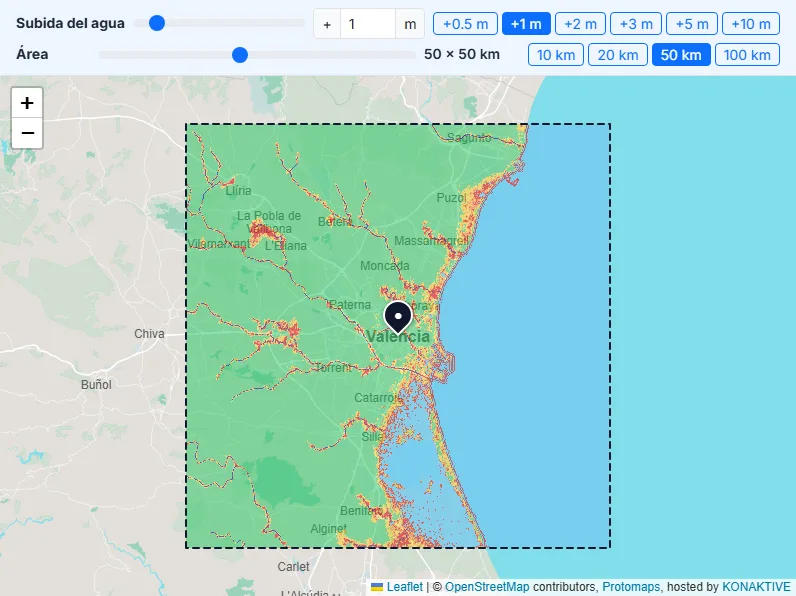
Task: Open the Protomaps link
Action: [x=632, y=587]
